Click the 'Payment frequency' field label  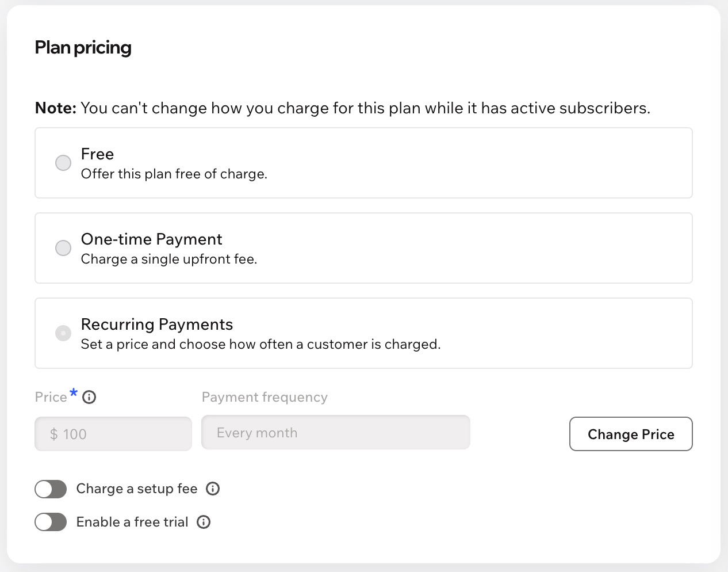click(265, 397)
